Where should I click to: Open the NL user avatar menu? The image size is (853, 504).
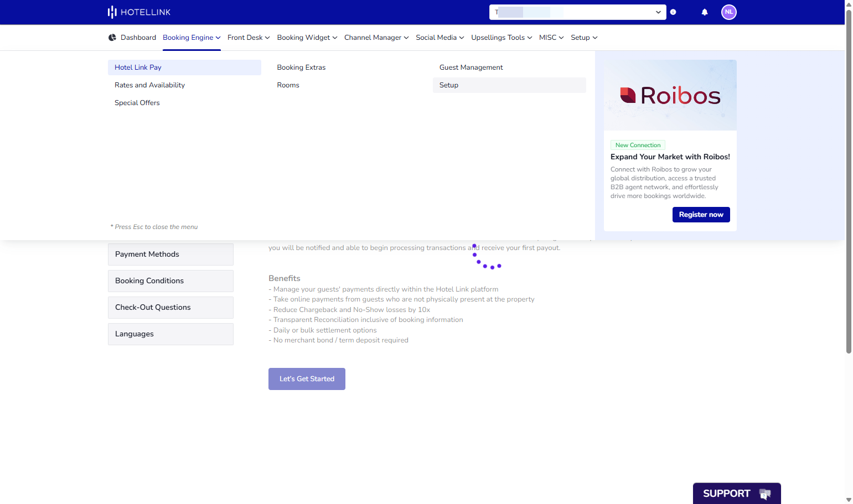pos(729,12)
